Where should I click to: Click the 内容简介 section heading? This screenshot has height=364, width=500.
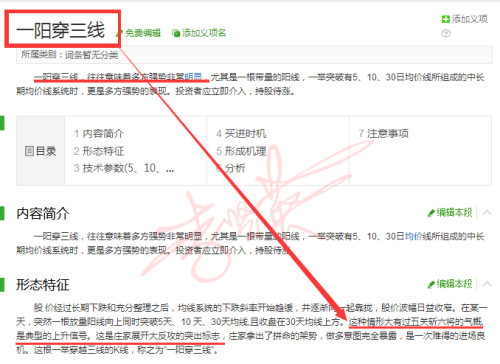[x=43, y=213]
